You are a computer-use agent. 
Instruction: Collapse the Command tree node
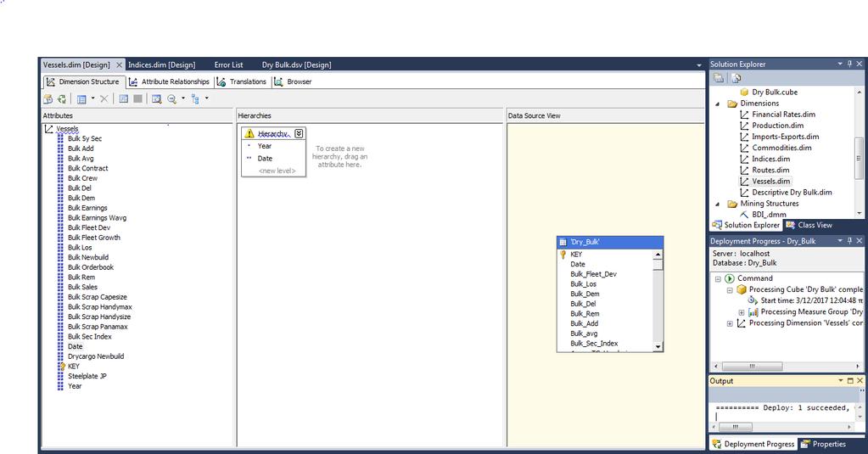[718, 279]
